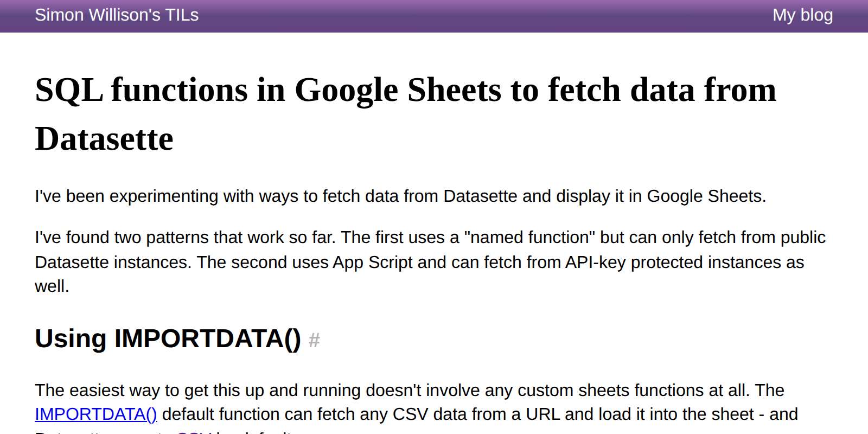
Task: Click 'Google Sheets' in the main title
Action: [398, 90]
